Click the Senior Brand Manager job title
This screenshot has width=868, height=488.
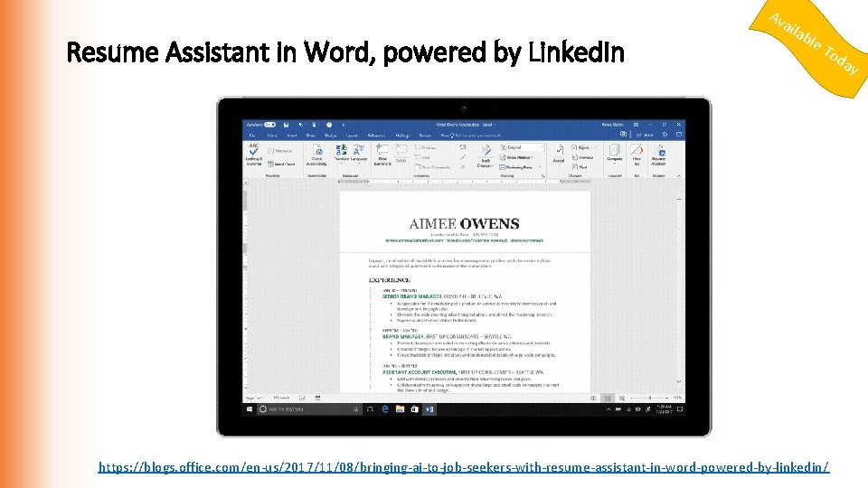(x=412, y=296)
